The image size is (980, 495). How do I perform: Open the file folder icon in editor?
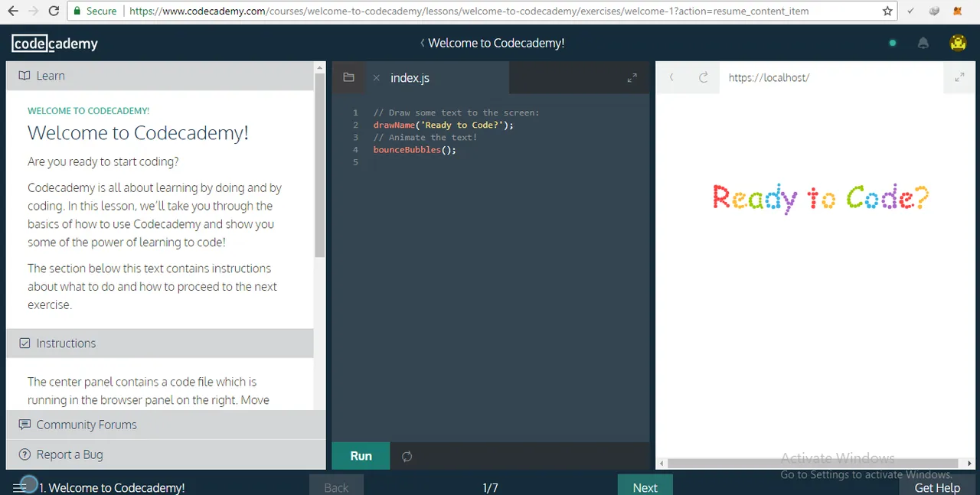pos(348,77)
